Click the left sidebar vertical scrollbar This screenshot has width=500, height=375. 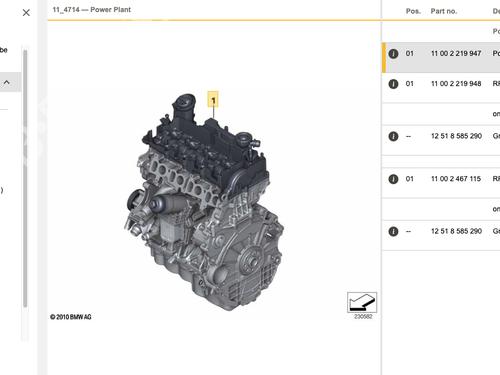click(x=25, y=178)
